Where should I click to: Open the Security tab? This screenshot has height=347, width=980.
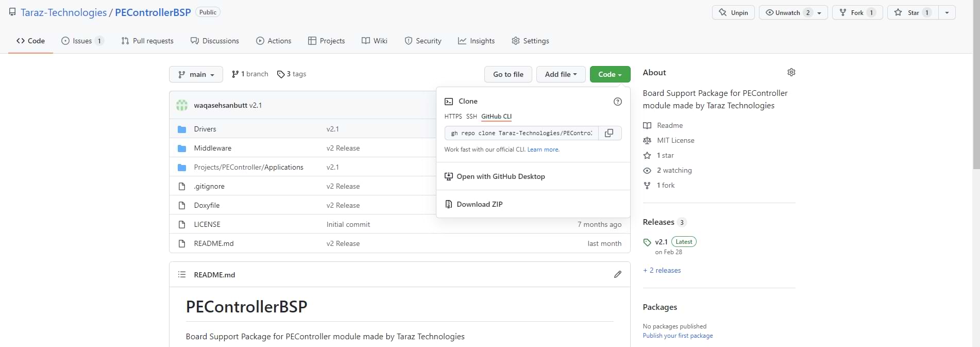pos(423,41)
